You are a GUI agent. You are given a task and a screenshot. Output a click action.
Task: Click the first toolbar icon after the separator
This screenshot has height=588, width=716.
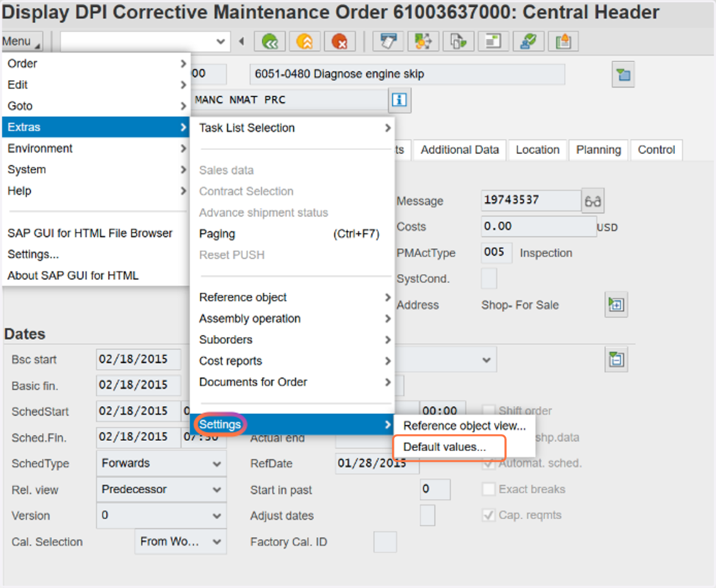coord(388,42)
